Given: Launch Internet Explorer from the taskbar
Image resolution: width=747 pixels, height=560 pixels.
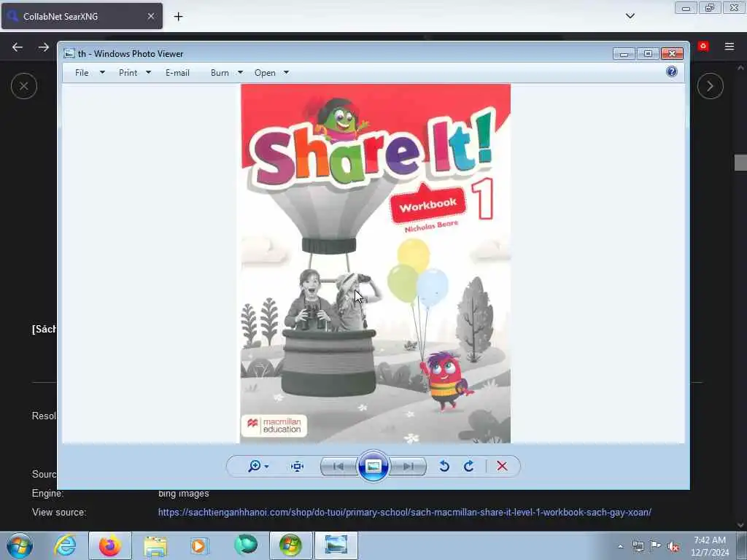Looking at the screenshot, I should [x=65, y=545].
